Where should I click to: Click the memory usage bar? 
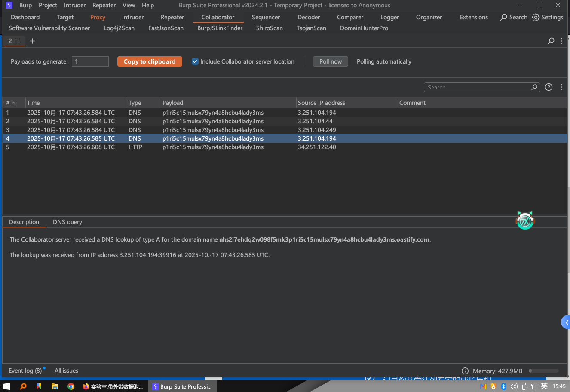pyautogui.click(x=544, y=371)
